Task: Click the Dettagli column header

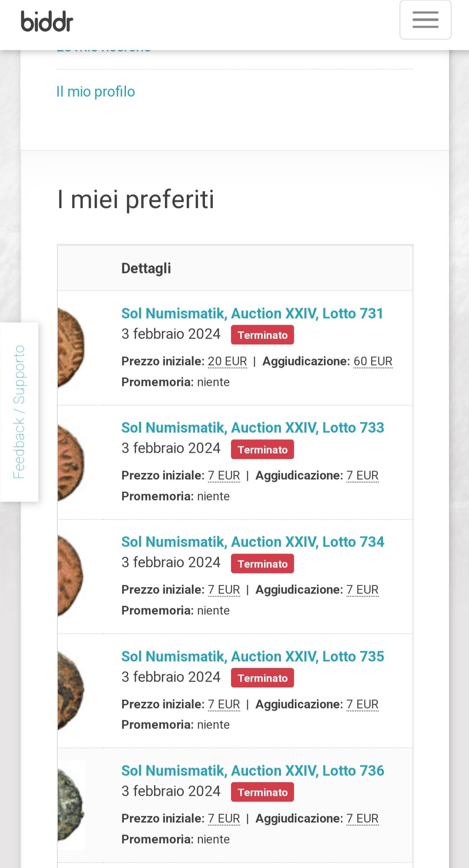Action: point(146,268)
